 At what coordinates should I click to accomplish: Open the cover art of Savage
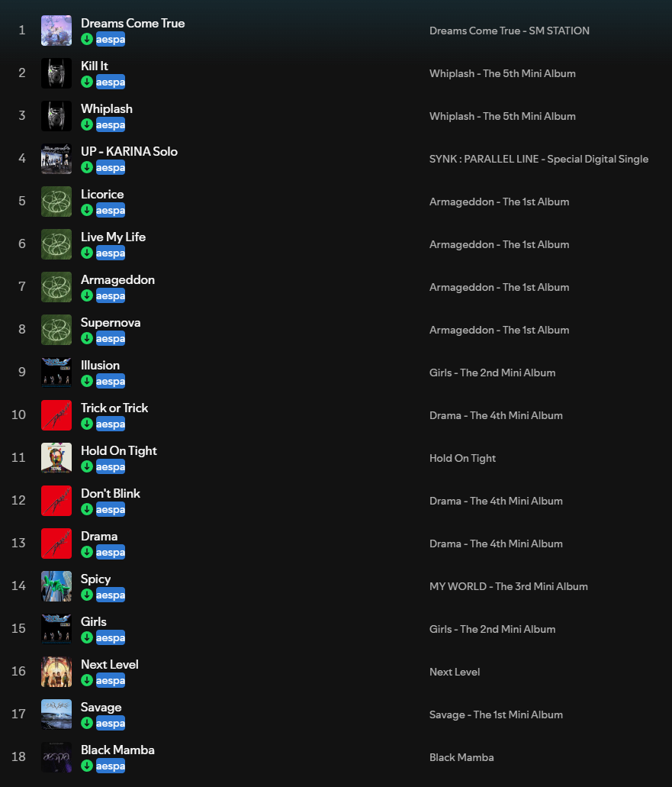click(56, 714)
